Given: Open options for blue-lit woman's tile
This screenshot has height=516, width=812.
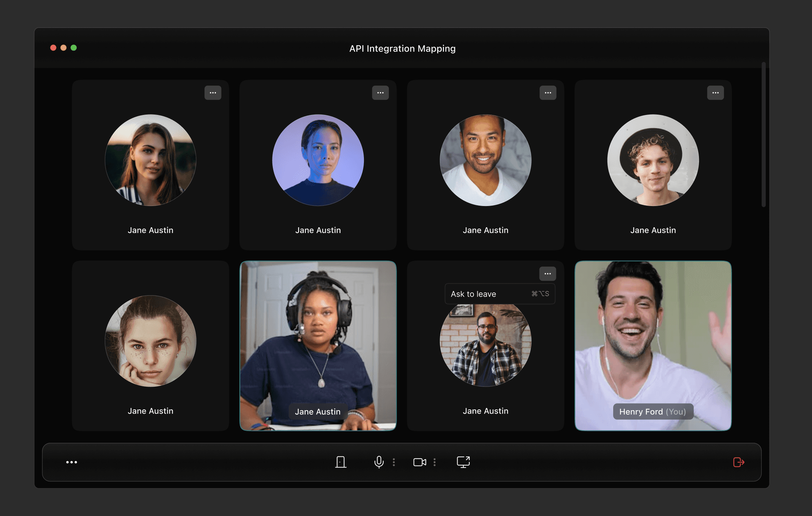Looking at the screenshot, I should point(380,93).
